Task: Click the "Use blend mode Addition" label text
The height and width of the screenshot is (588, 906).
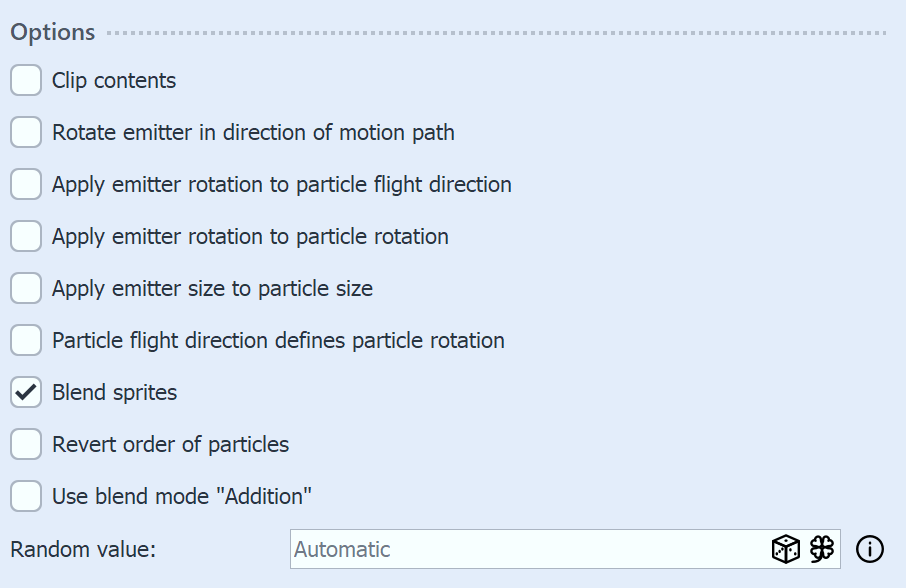Action: 181,496
